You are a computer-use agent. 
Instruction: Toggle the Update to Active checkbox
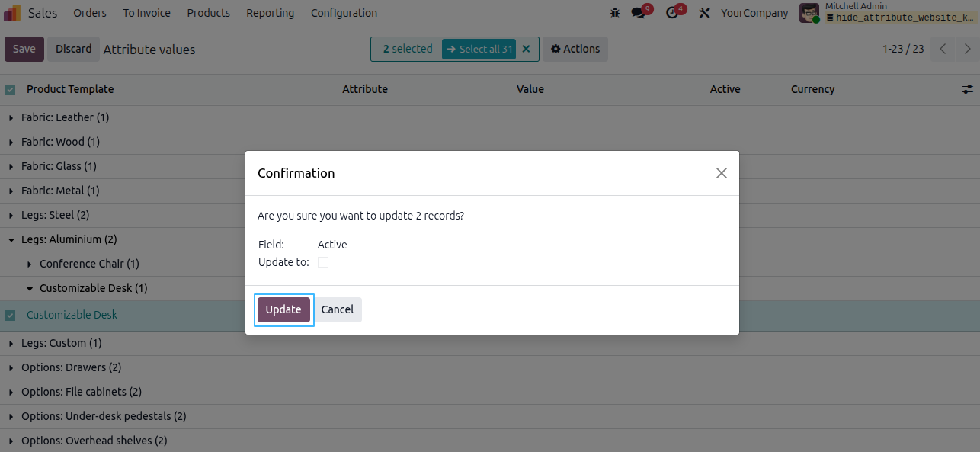tap(323, 262)
